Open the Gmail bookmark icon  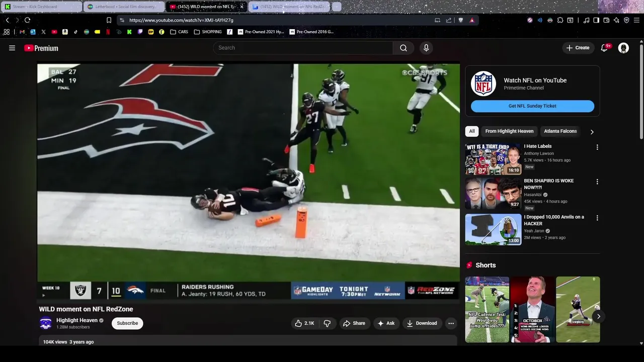[22, 32]
